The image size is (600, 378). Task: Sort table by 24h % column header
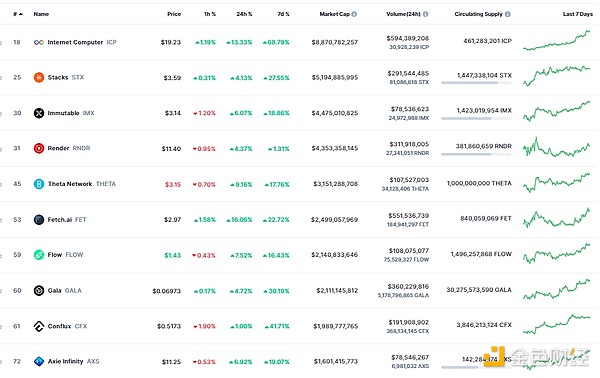244,14
